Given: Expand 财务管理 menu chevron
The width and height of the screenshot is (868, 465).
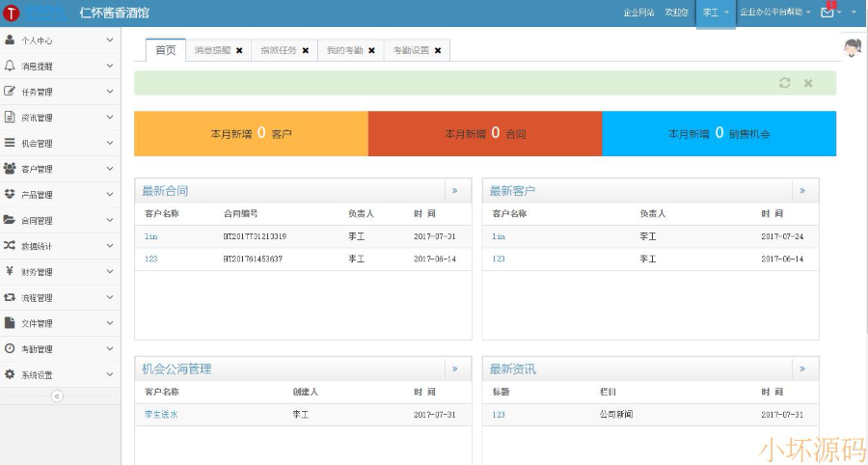Looking at the screenshot, I should point(110,271).
